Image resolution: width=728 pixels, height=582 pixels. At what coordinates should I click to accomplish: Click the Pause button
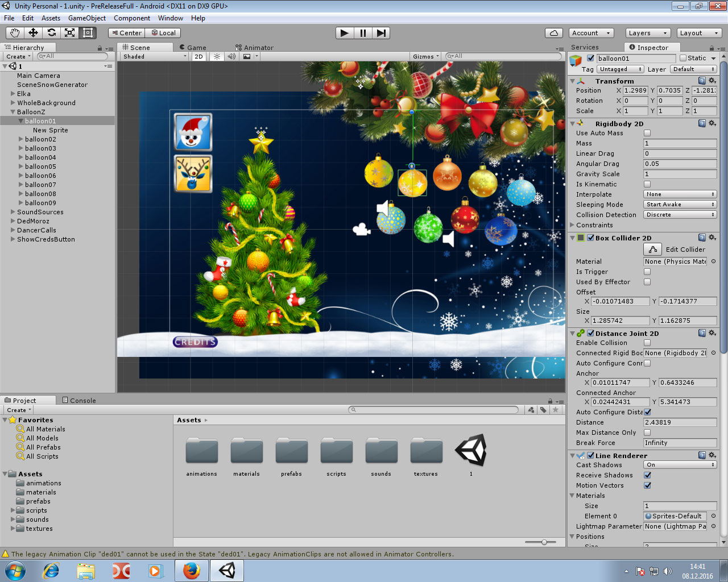click(x=363, y=33)
